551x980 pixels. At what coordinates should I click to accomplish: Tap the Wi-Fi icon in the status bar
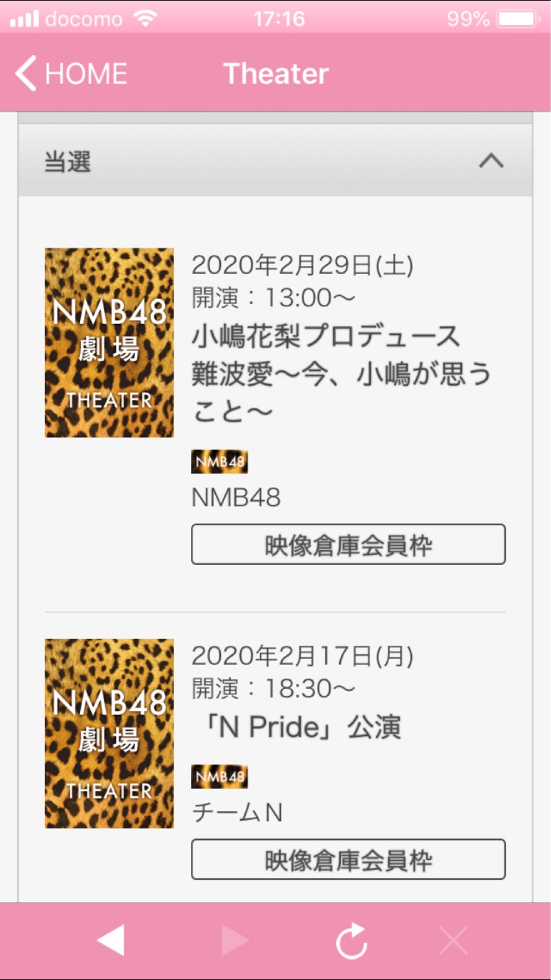145,19
